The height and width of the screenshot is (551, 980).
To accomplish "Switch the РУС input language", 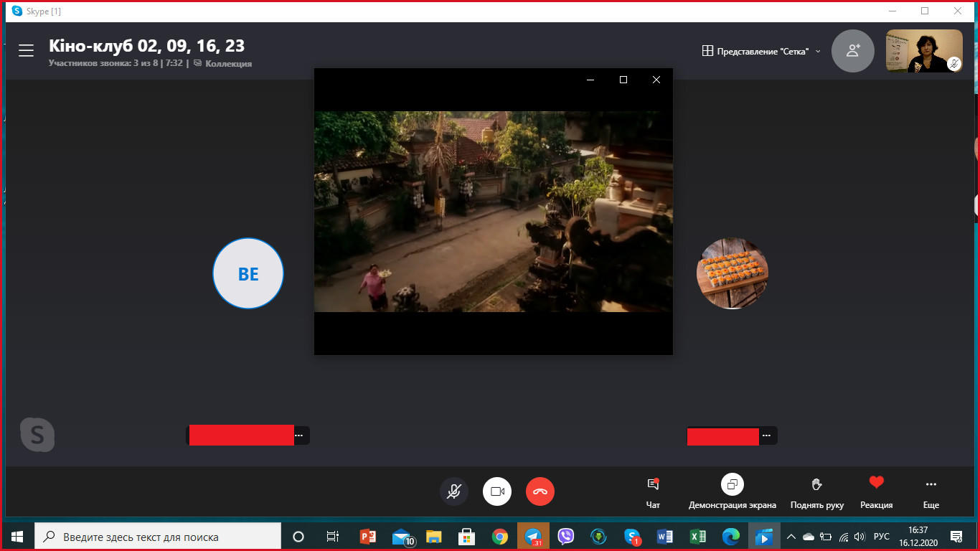I will point(882,537).
